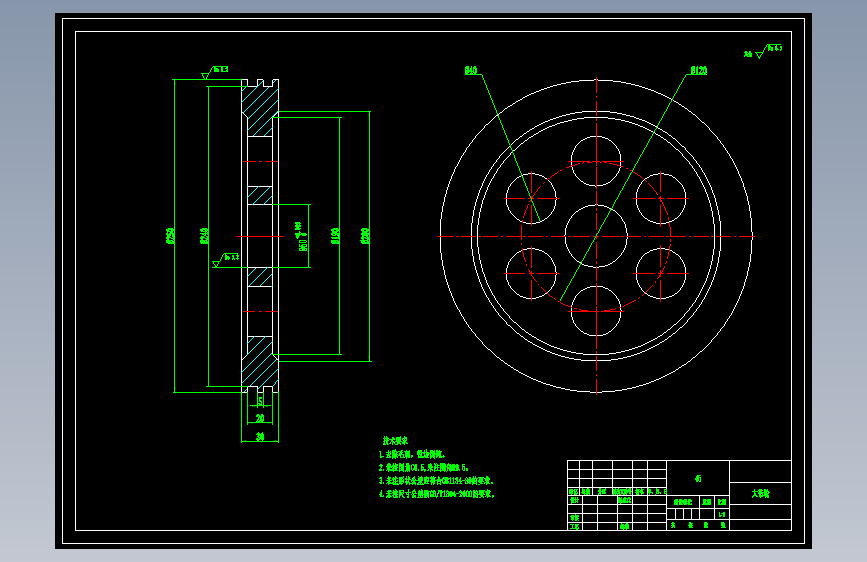Select the Ø190 diameter dimension text
The image size is (867, 562).
pos(335,236)
